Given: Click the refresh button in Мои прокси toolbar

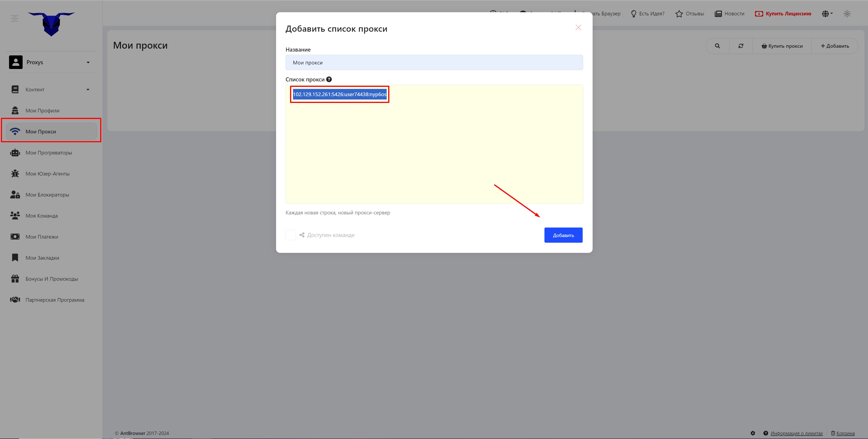Looking at the screenshot, I should pos(741,46).
